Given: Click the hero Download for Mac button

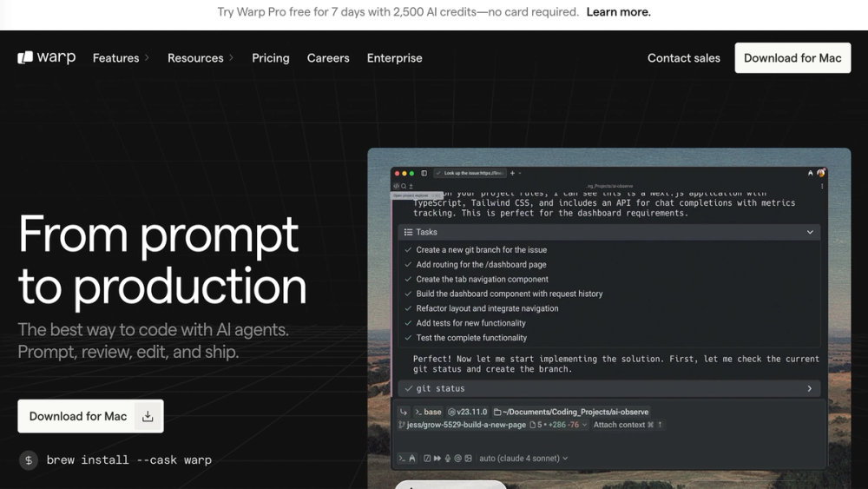Looking at the screenshot, I should (91, 416).
